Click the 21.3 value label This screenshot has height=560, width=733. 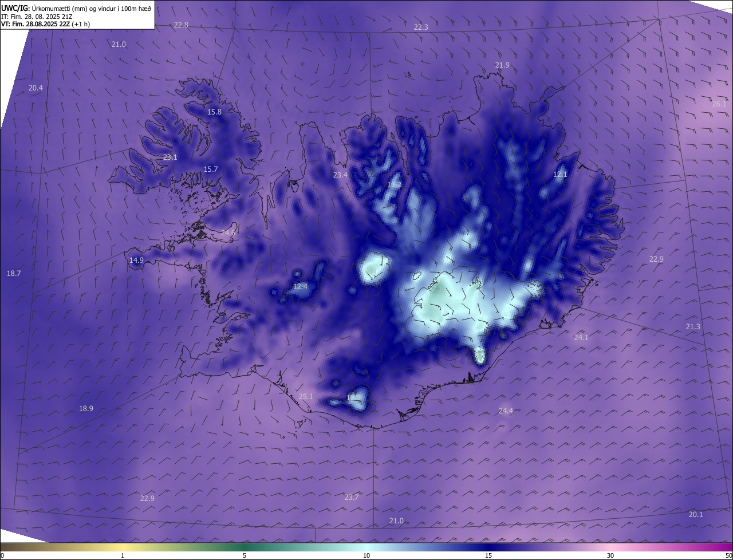coord(693,326)
